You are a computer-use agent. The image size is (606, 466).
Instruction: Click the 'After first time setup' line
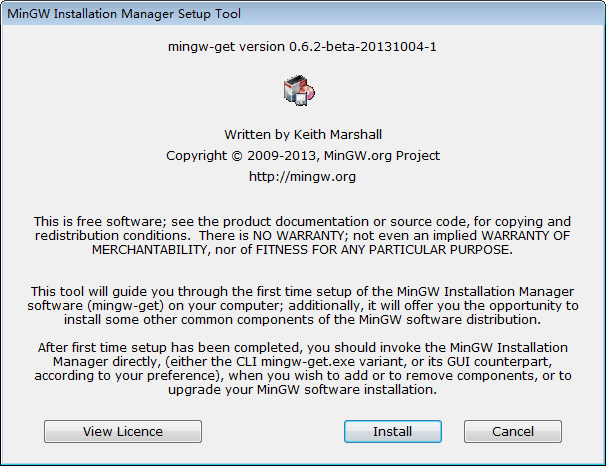(x=302, y=347)
